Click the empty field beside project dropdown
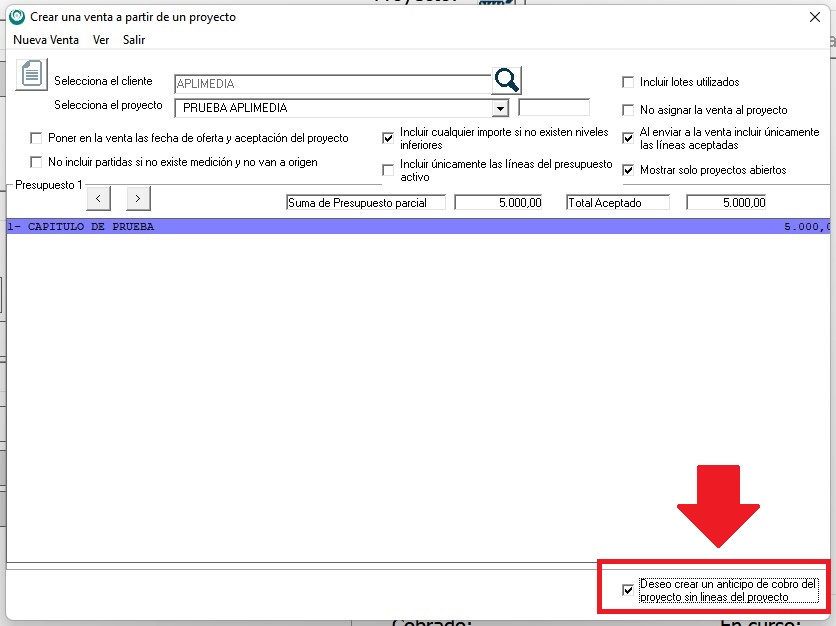The width and height of the screenshot is (836, 626). click(554, 108)
